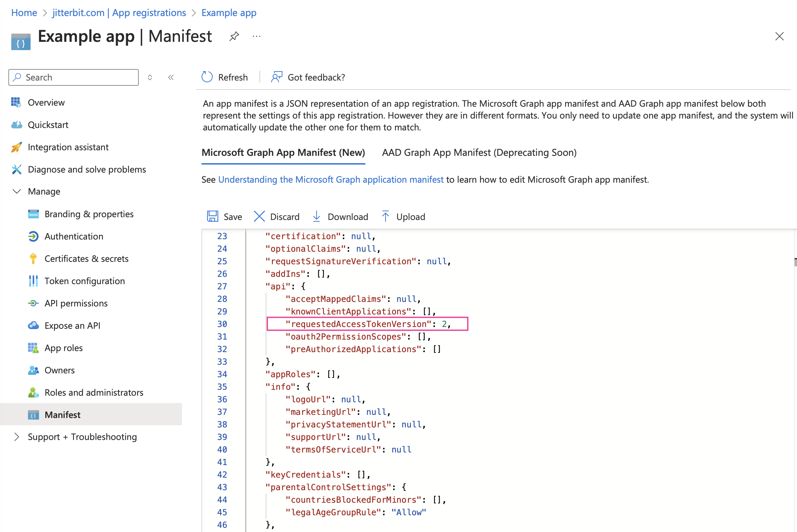Open Example app breadcrumb
Image resolution: width=797 pixels, height=532 pixels.
tap(229, 13)
